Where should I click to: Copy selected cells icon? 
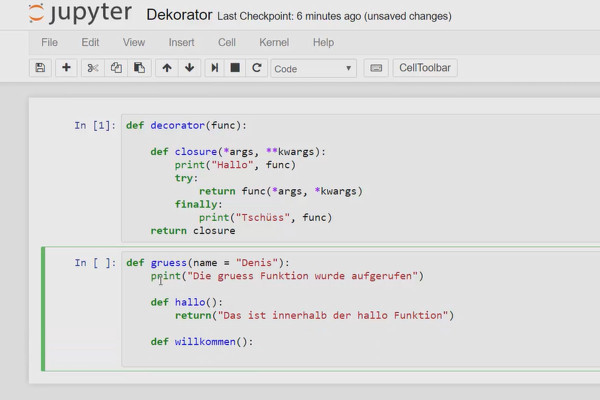[116, 68]
